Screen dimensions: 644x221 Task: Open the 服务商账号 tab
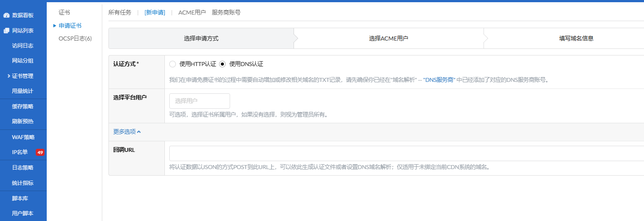pyautogui.click(x=226, y=12)
